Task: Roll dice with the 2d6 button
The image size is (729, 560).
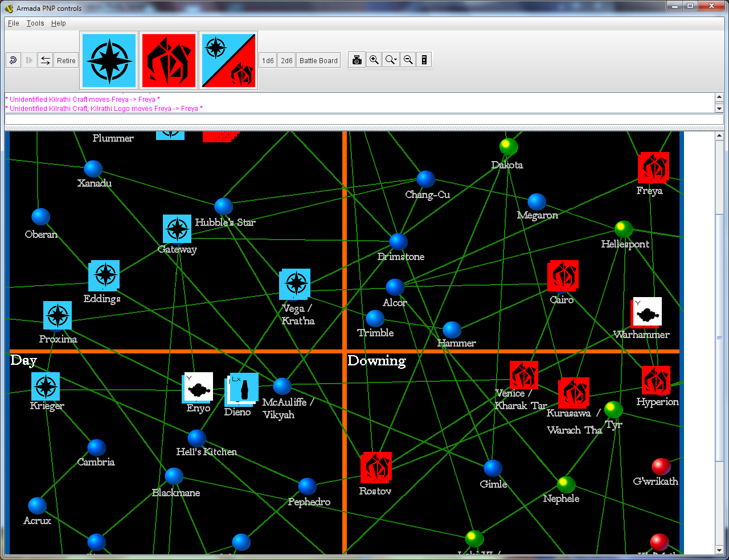Action: pos(286,60)
